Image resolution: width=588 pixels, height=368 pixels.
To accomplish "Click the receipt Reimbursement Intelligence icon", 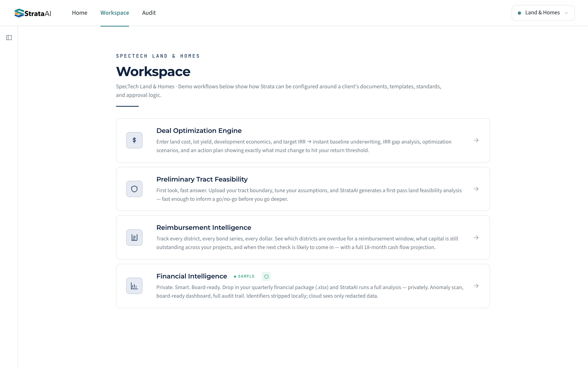I will click(x=134, y=238).
